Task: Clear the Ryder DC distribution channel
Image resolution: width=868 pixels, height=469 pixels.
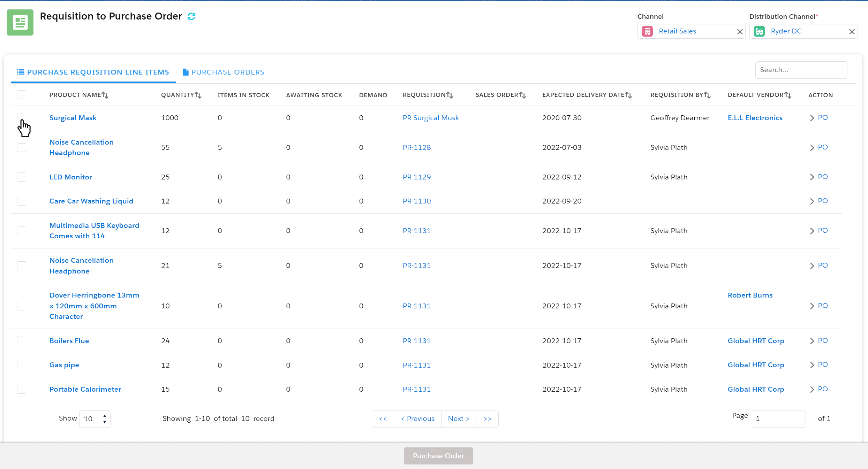Action: 852,32
